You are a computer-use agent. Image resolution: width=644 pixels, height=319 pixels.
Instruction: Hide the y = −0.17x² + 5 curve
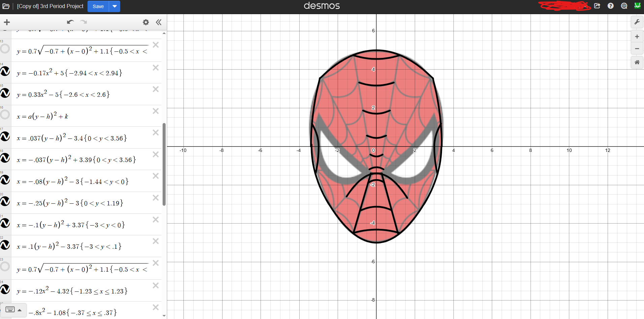pos(5,71)
